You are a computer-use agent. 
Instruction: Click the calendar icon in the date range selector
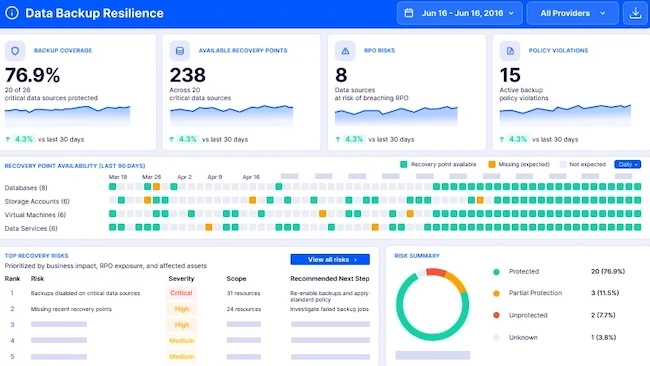[409, 13]
